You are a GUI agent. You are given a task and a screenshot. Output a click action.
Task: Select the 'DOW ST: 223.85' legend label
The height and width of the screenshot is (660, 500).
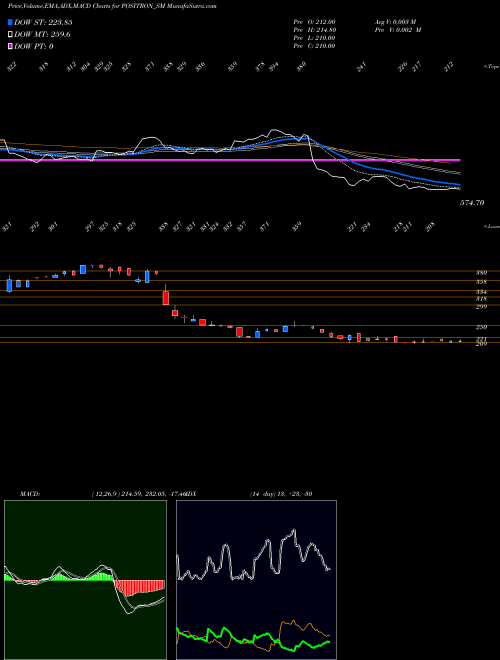pos(43,22)
